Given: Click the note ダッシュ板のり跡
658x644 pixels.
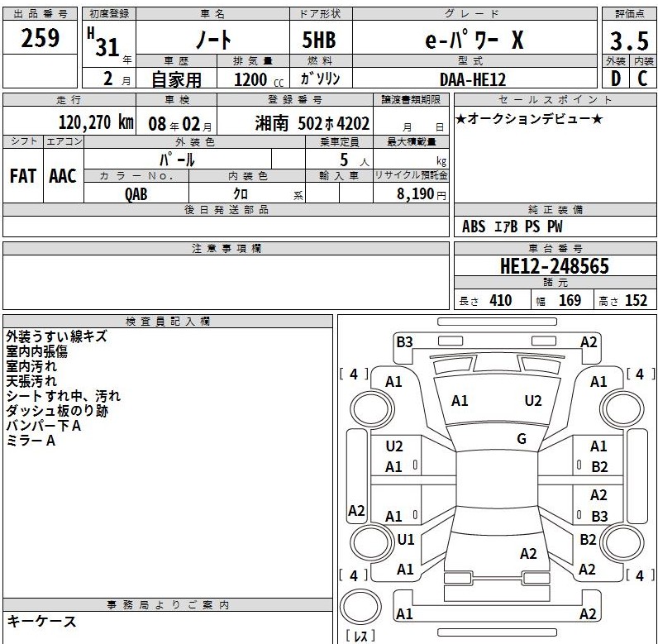Looking at the screenshot, I should pos(57,411).
